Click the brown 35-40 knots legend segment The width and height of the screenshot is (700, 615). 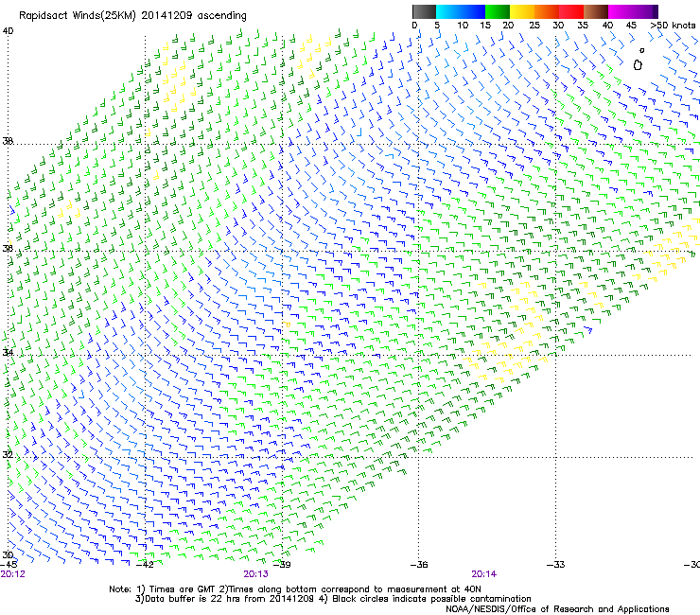pyautogui.click(x=596, y=11)
